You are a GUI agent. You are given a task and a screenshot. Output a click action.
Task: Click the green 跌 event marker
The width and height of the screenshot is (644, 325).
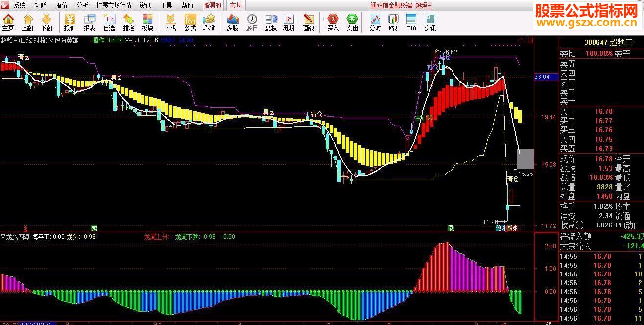click(x=451, y=228)
